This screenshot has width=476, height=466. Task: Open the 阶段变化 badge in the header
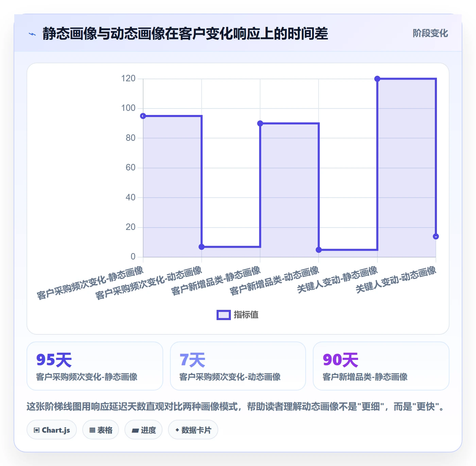coord(430,33)
